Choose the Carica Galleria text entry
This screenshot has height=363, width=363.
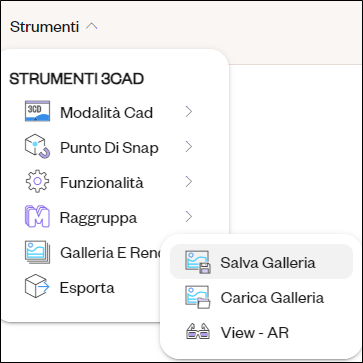pos(272,297)
